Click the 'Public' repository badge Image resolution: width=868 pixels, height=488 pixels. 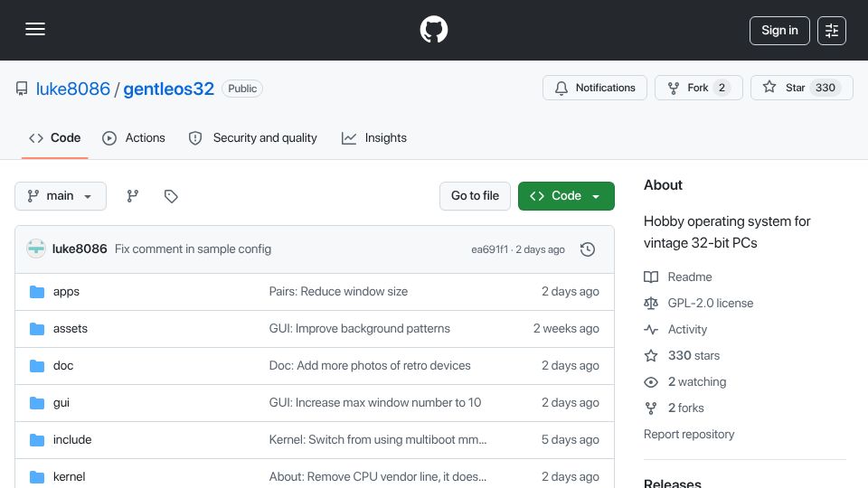242,89
